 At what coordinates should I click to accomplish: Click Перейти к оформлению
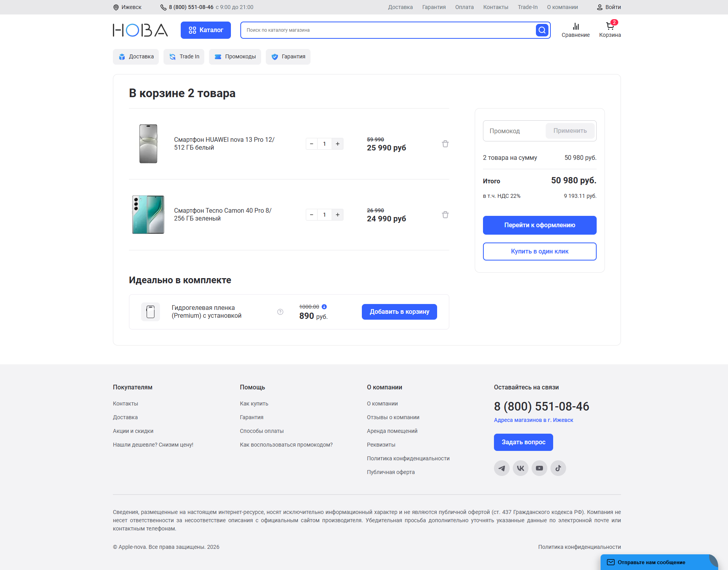tap(540, 225)
